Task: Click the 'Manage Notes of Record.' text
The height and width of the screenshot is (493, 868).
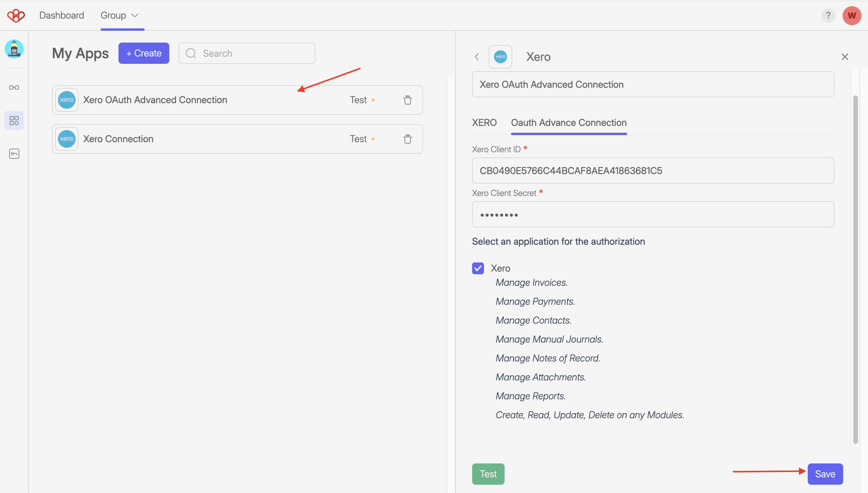Action: [548, 358]
